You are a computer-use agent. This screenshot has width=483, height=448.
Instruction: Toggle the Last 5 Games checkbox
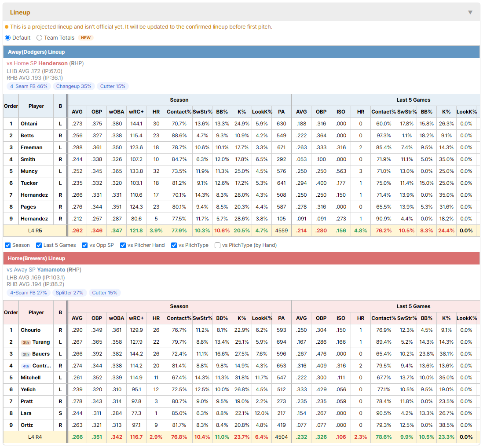[x=39, y=245]
